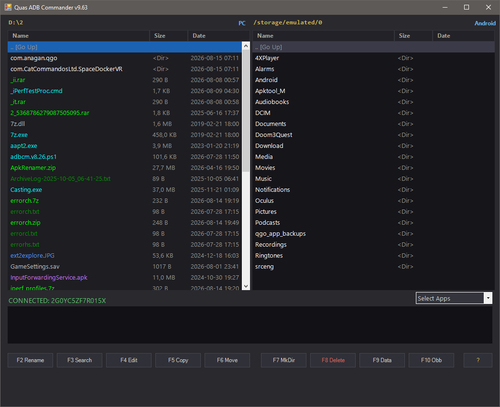
Task: Click the PC panel label link
Action: tap(242, 23)
